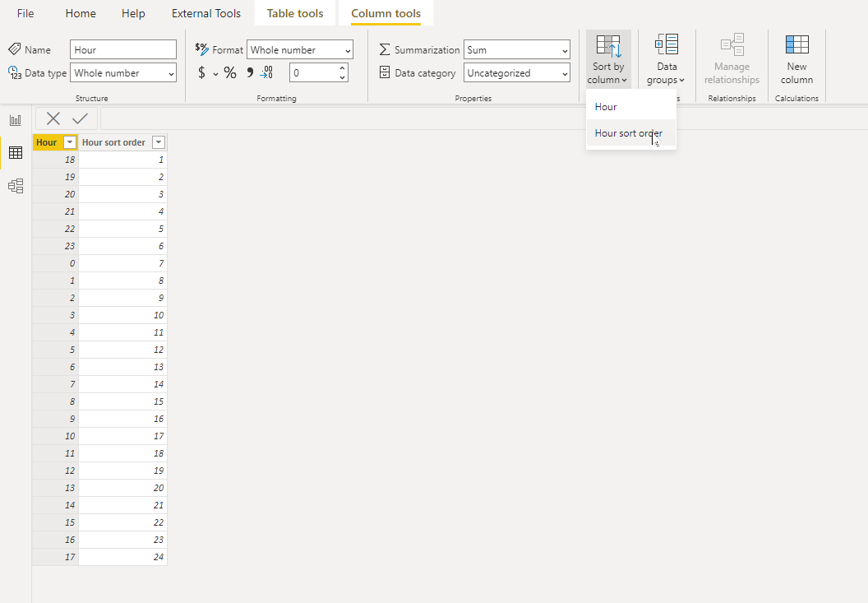Open Hour column filter dropdown
The image size is (868, 603).
(70, 142)
